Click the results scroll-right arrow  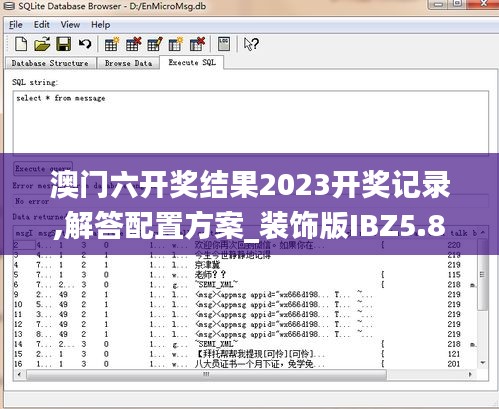[x=470, y=374]
